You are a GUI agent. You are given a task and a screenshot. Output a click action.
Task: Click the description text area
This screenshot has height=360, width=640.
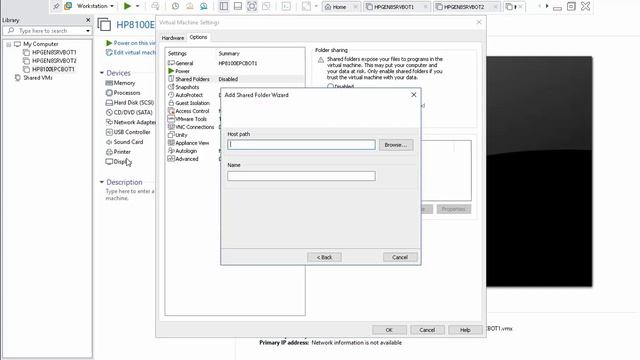click(130, 195)
